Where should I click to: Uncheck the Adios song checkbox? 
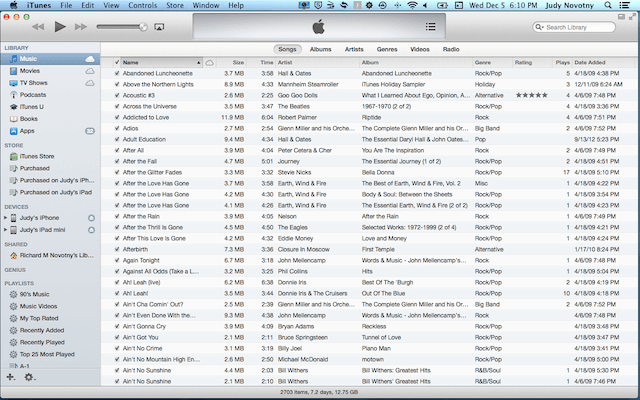[117, 129]
